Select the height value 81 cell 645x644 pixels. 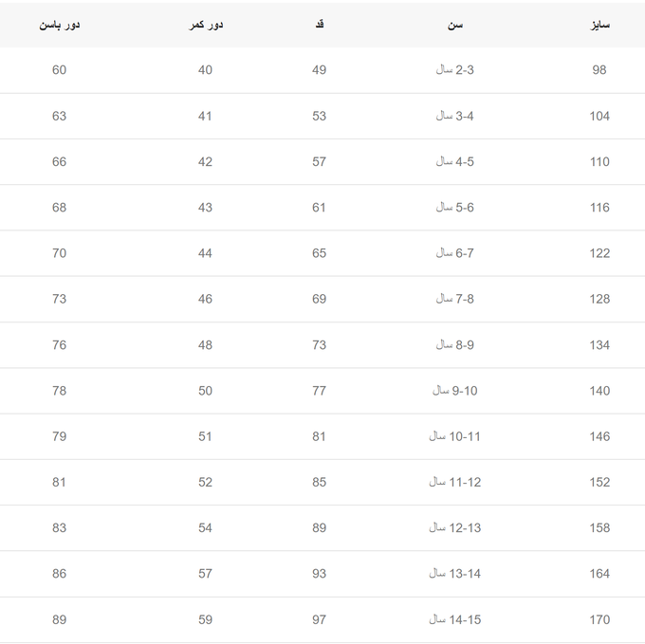[x=319, y=436]
